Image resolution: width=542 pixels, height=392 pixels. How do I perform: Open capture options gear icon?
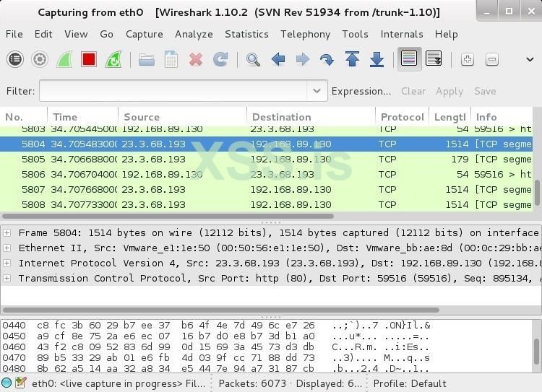pos(40,59)
